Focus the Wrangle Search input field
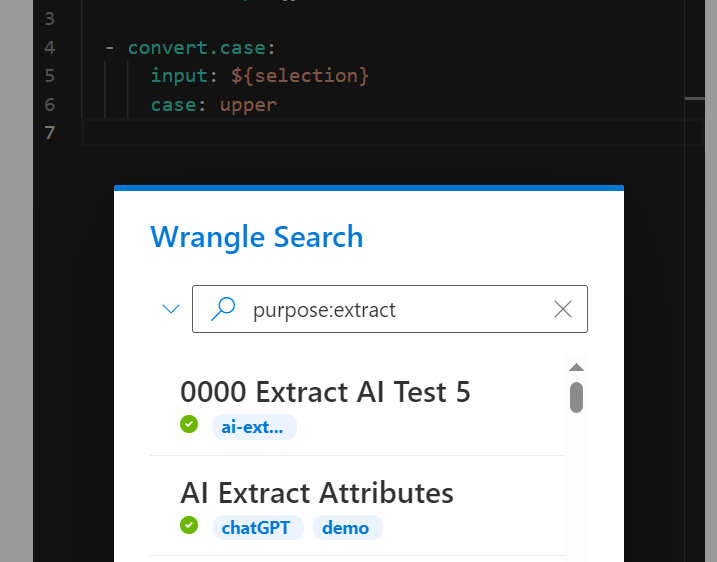 tap(390, 309)
